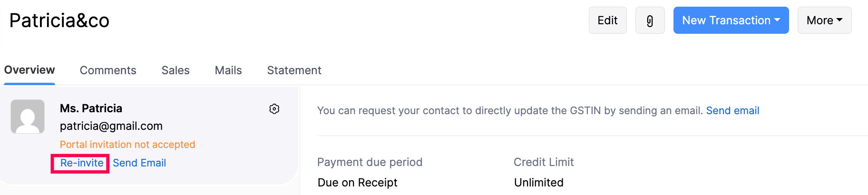Open the Comments tab
Screen dimensions: 868x195
(x=108, y=70)
